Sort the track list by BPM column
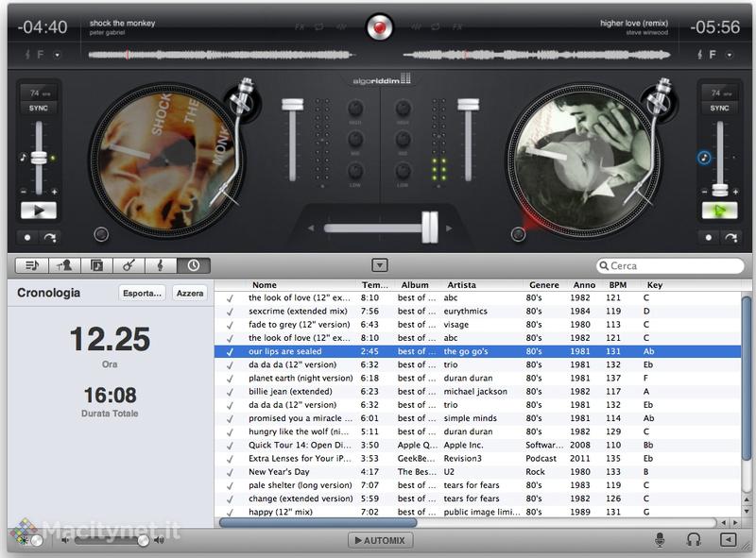Screen dimensions: 756x558 (618, 285)
